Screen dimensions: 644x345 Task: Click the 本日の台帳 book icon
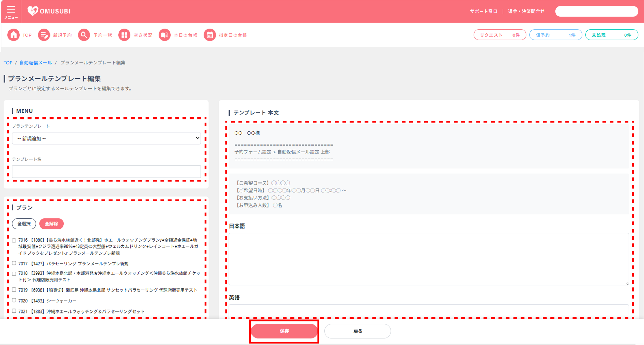(165, 35)
